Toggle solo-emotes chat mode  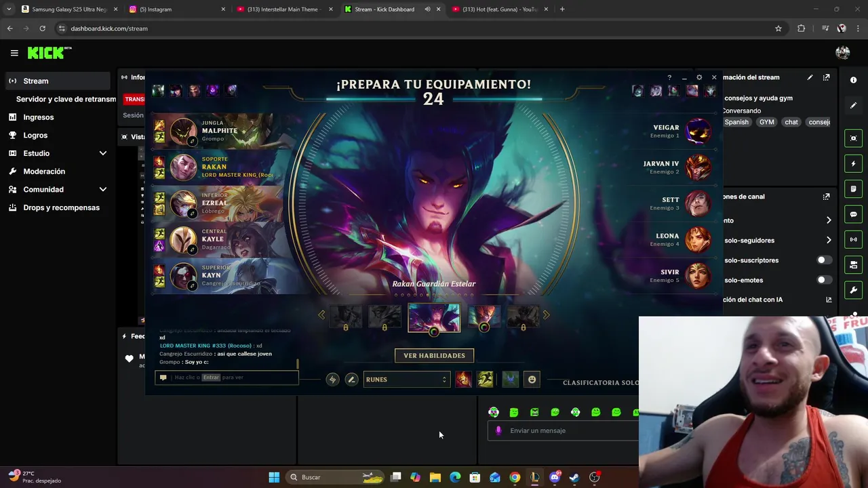pos(824,280)
